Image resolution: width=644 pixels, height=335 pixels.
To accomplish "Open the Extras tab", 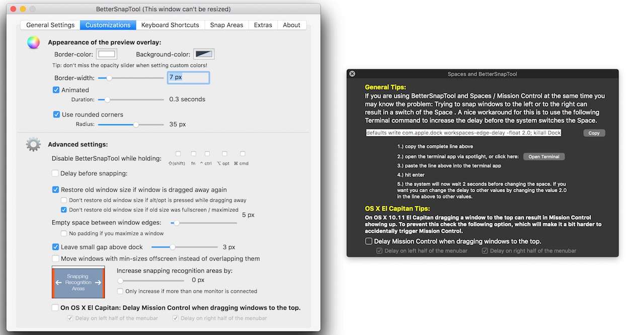I will 263,25.
